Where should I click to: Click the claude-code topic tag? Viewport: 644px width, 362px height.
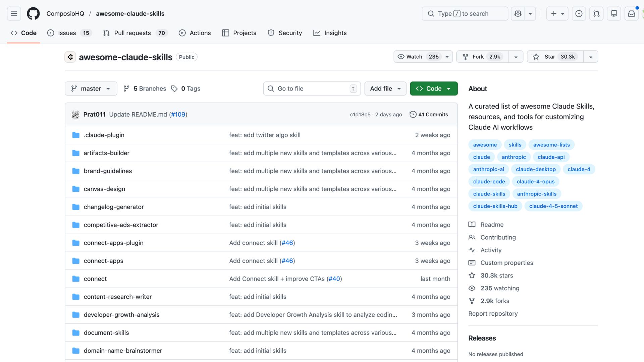(x=489, y=182)
